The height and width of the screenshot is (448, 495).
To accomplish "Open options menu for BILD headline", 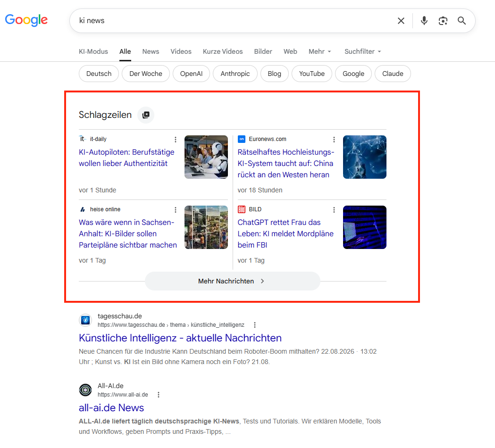I will (x=334, y=210).
